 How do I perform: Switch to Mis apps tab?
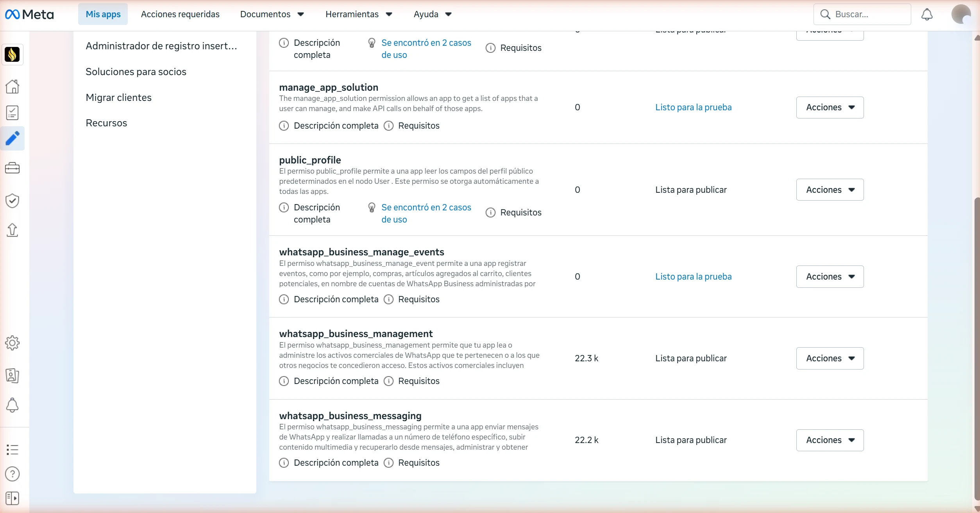[x=103, y=14]
